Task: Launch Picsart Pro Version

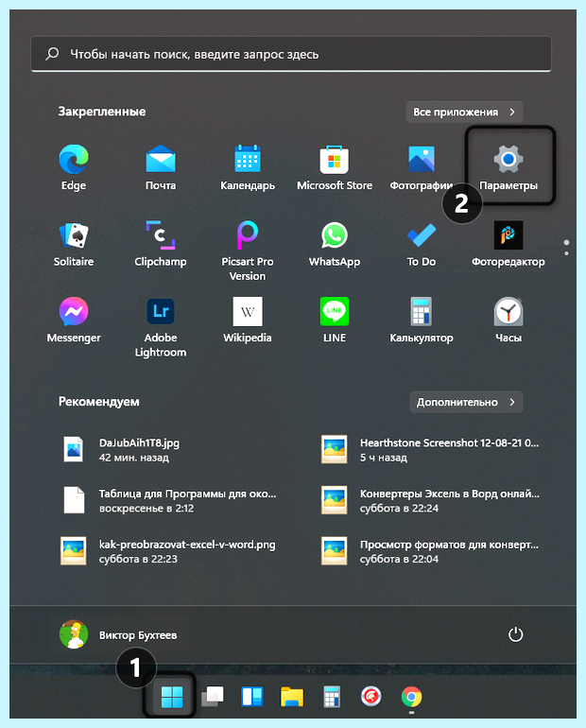Action: pos(248,251)
